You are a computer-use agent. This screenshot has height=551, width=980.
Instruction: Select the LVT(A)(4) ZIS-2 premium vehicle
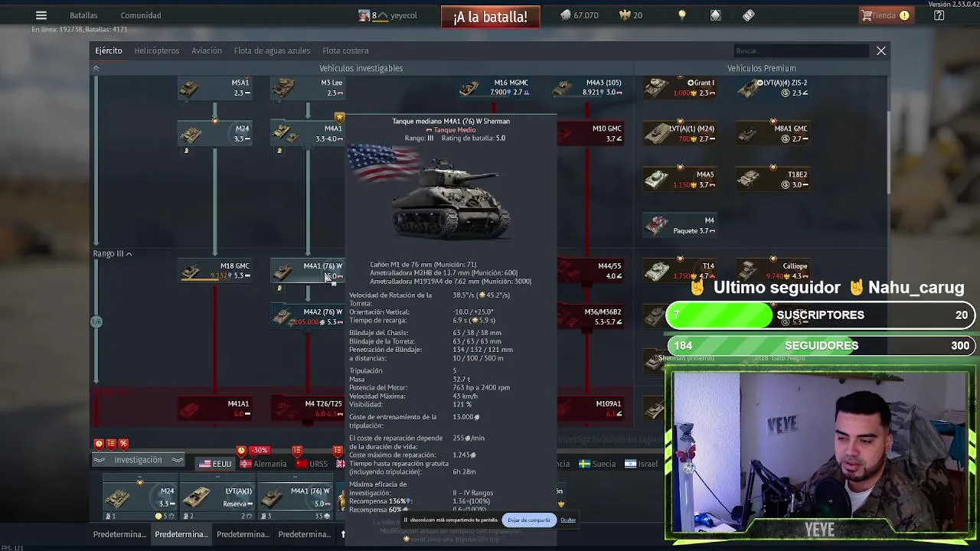pyautogui.click(x=773, y=88)
